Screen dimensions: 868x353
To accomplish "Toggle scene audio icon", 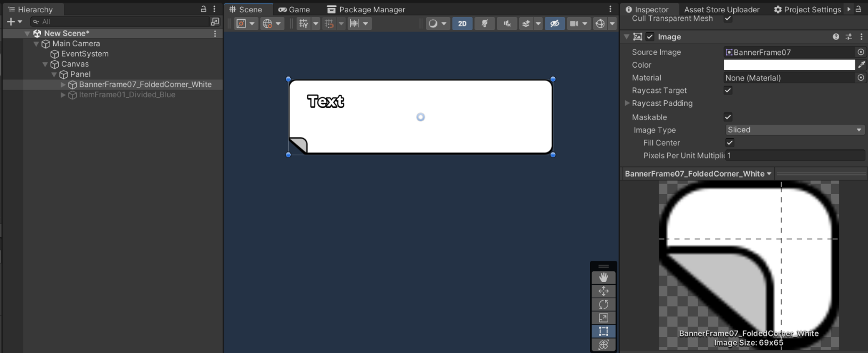I will [507, 23].
